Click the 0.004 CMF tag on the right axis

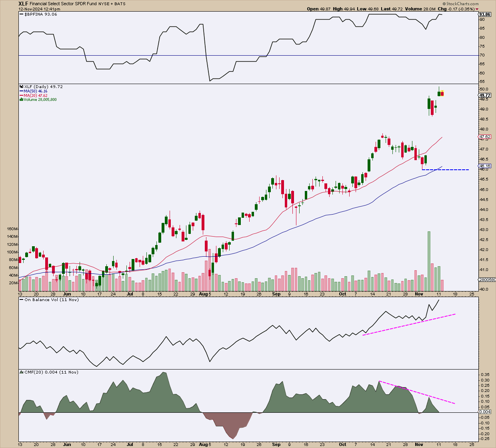coord(485,412)
